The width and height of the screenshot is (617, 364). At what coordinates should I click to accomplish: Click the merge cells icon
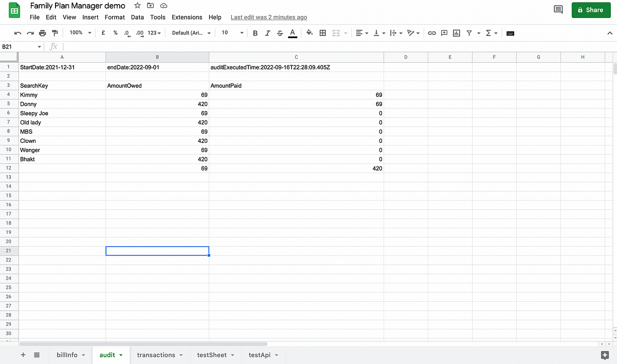(x=336, y=33)
